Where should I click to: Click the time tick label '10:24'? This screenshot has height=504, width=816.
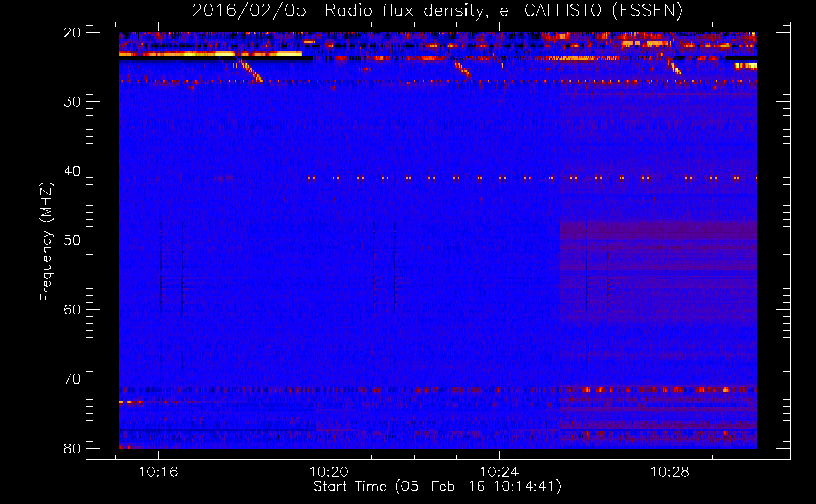(x=499, y=472)
